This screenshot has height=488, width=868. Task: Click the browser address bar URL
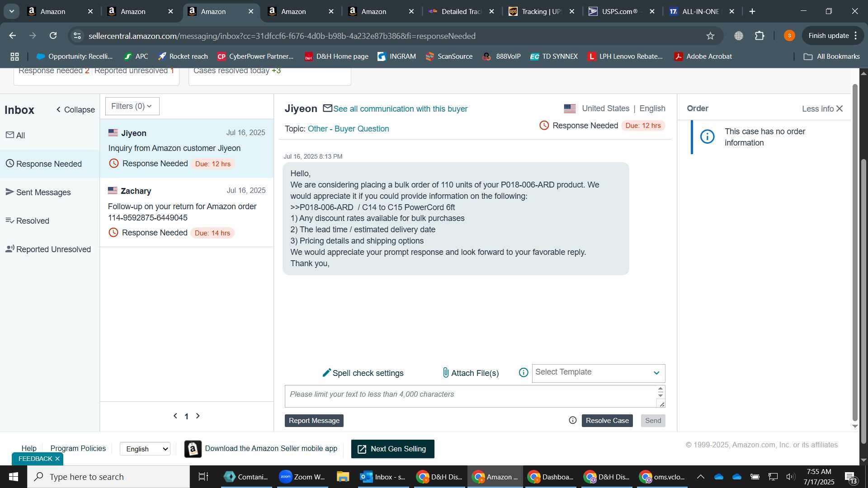pos(282,36)
